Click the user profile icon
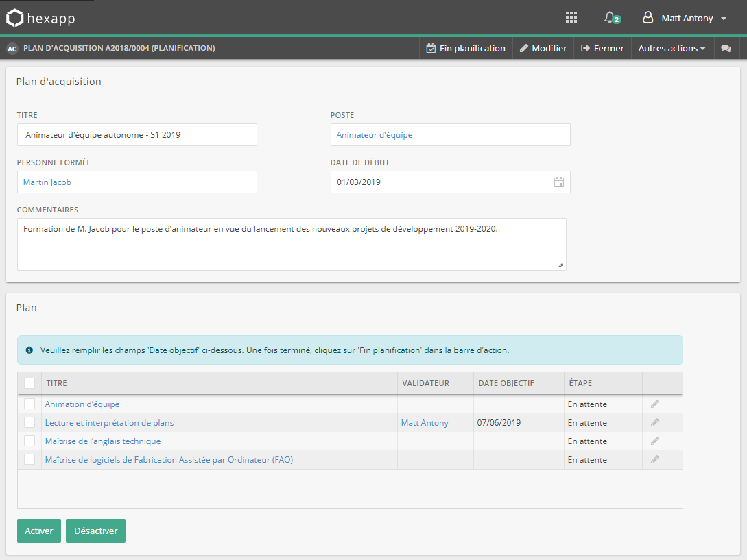Screen dimensions: 747x560 pos(648,18)
